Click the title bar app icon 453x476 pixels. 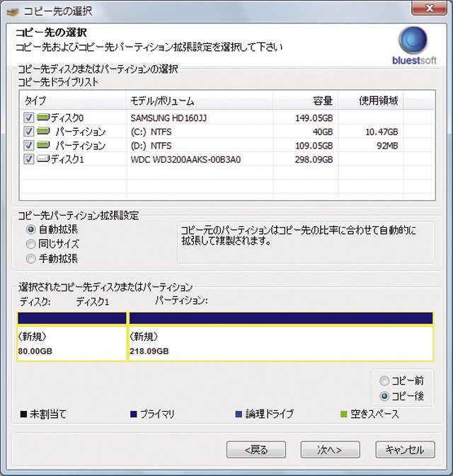pos(13,11)
